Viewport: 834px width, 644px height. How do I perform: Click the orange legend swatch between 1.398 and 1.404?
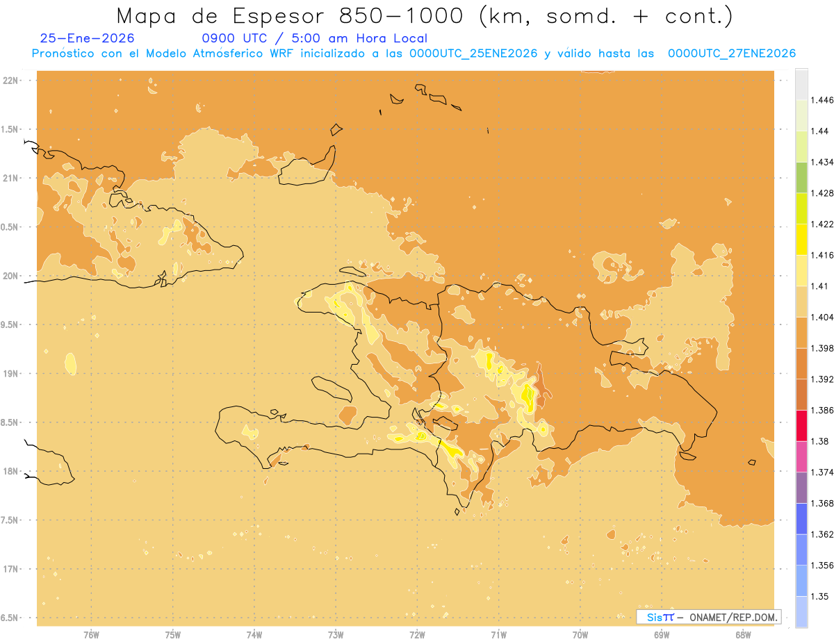(801, 333)
